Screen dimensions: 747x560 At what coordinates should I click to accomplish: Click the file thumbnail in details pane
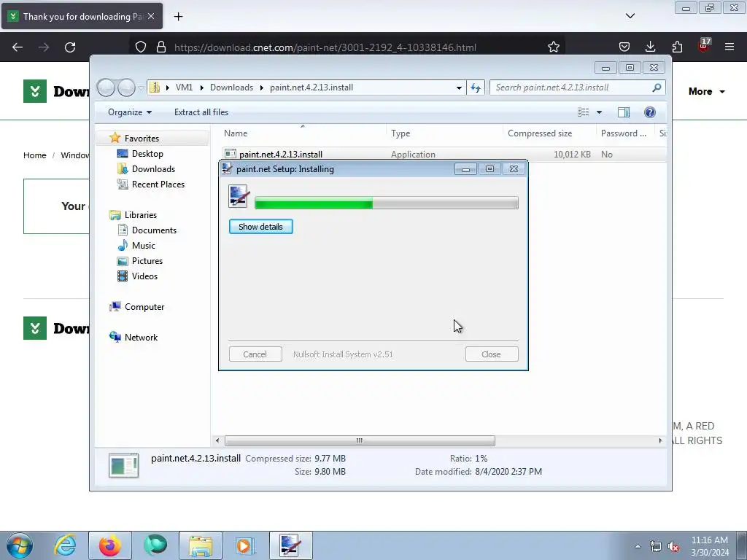coord(123,465)
